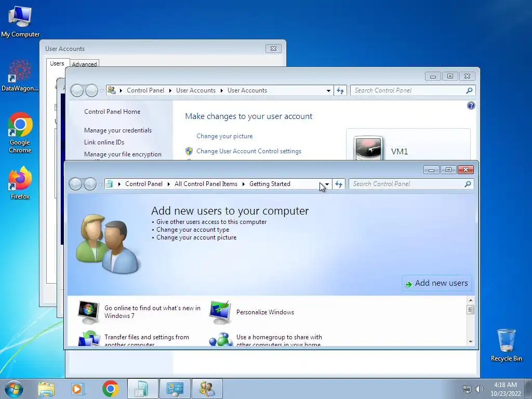
Task: Open Windows Explorer from the taskbar
Action: [46, 389]
